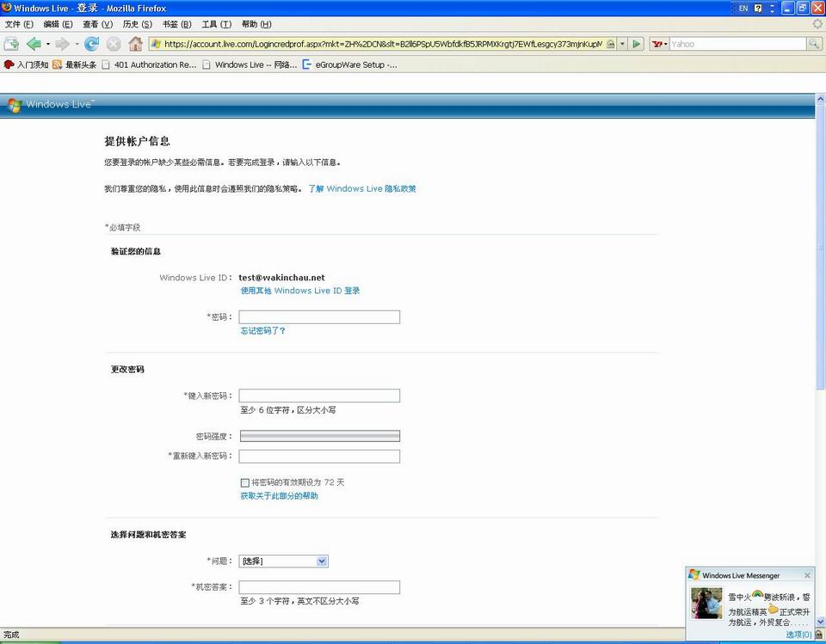Click the scrollbar up arrow
Screen dimensions: 826x644
(820, 99)
